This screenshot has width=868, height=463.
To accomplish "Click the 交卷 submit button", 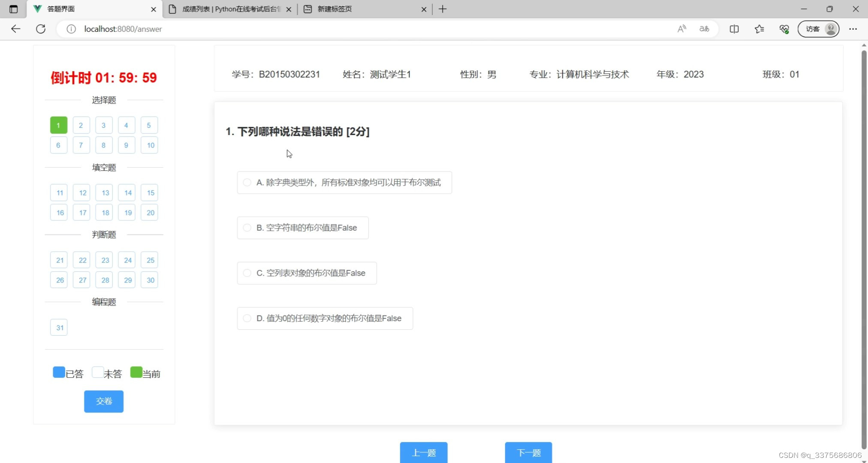I will tap(104, 401).
